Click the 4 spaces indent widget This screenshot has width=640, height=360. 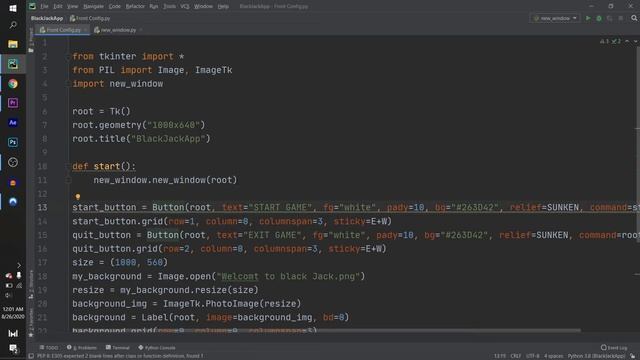(x=553, y=356)
